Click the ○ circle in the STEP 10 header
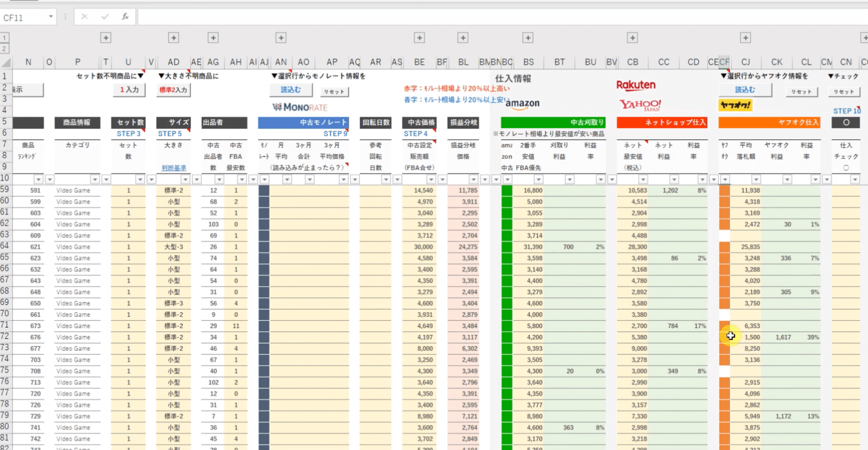 click(846, 122)
